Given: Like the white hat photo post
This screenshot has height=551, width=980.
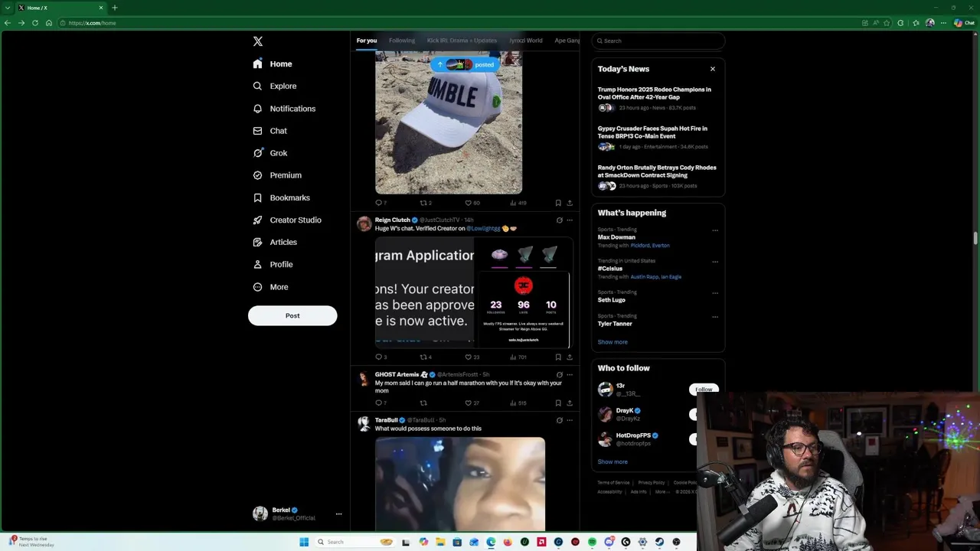Looking at the screenshot, I should click(469, 203).
